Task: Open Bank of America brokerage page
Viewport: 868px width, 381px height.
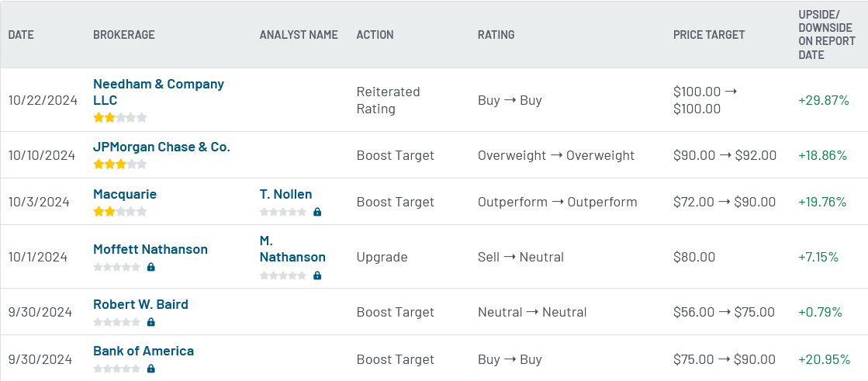Action: [144, 351]
